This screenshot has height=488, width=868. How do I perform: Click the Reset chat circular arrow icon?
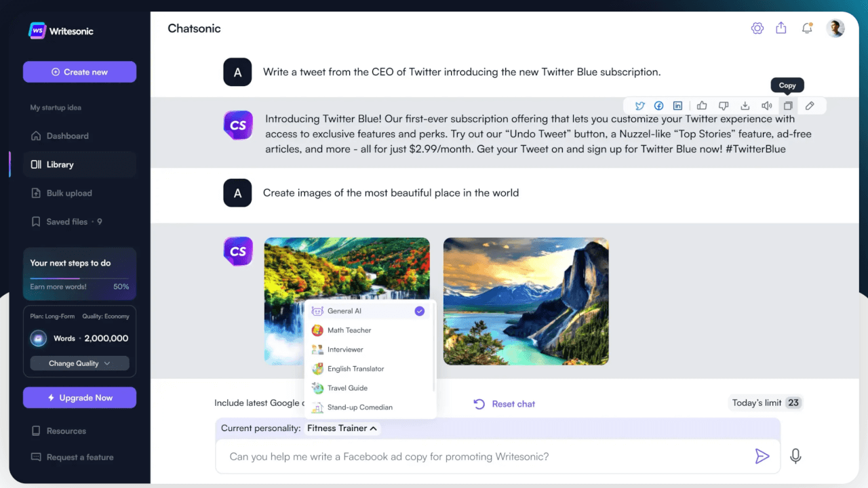pos(479,404)
